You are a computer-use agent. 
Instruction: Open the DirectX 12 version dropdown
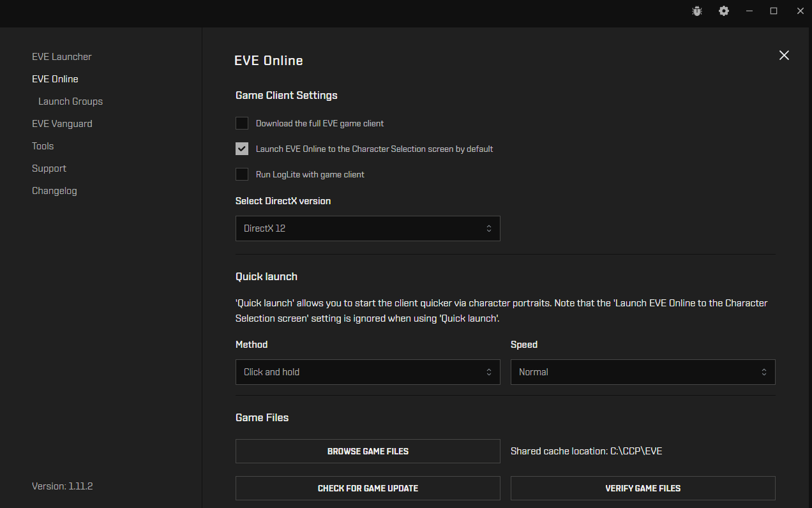coord(368,228)
